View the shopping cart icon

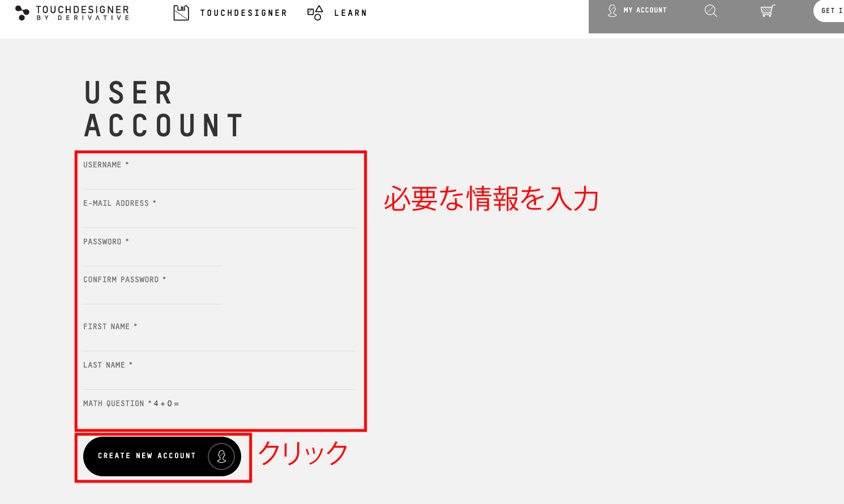coord(768,11)
